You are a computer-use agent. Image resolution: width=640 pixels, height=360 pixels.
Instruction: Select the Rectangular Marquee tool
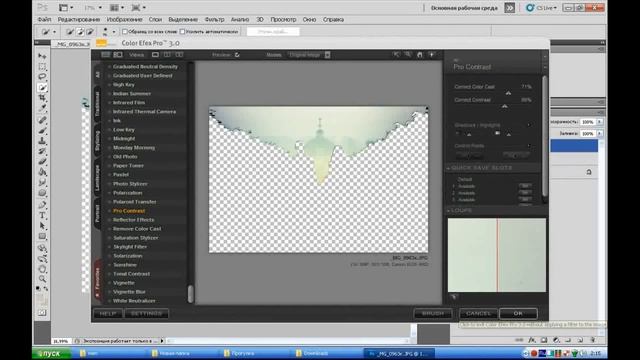[x=42, y=66]
